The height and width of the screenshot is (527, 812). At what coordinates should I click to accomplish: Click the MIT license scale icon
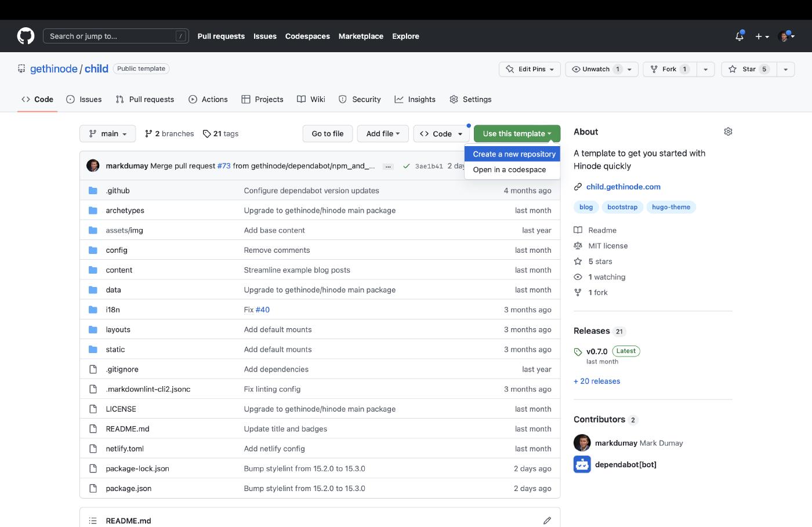pyautogui.click(x=578, y=246)
